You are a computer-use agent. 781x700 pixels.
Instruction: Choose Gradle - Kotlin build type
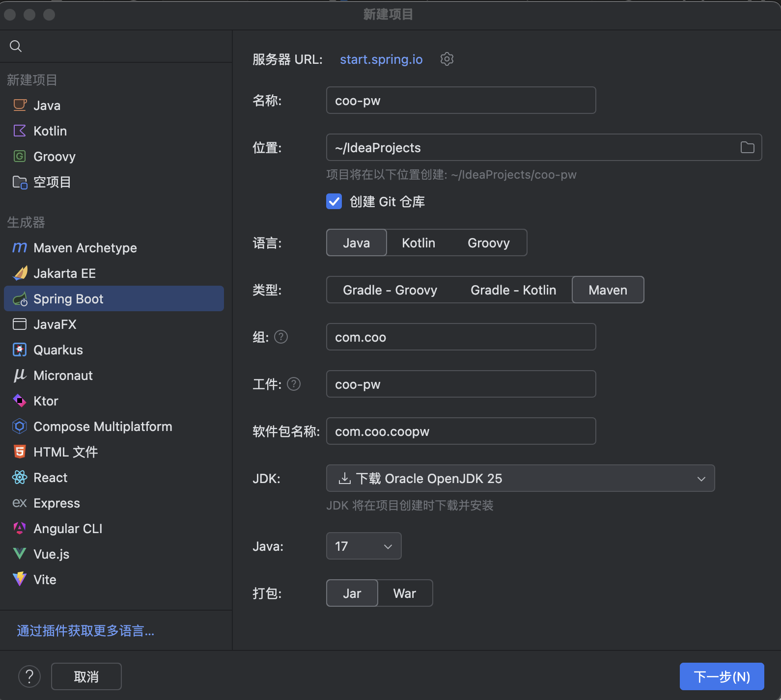[513, 290]
